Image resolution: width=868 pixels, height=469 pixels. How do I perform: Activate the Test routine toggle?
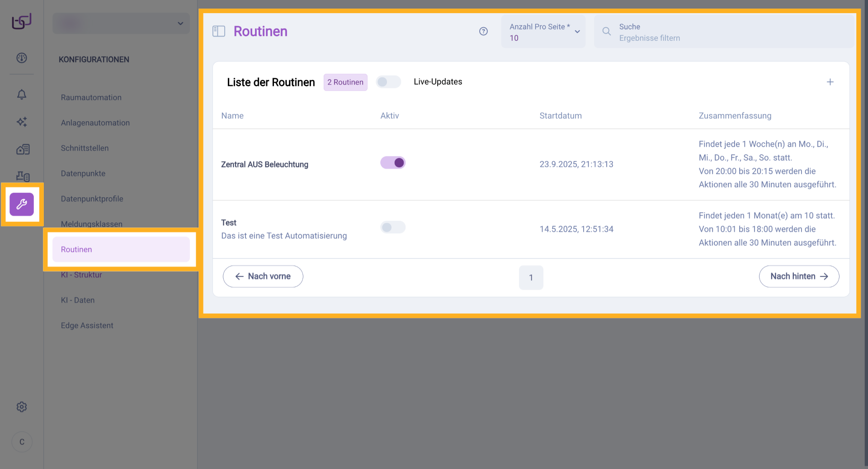coord(393,227)
